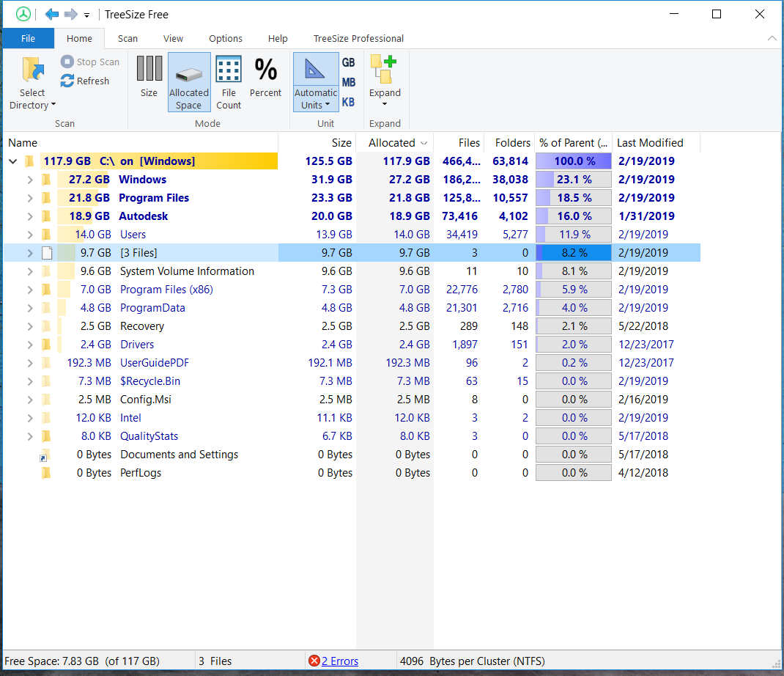Click the ProgramData folder icon
This screenshot has width=784, height=676.
coord(46,308)
